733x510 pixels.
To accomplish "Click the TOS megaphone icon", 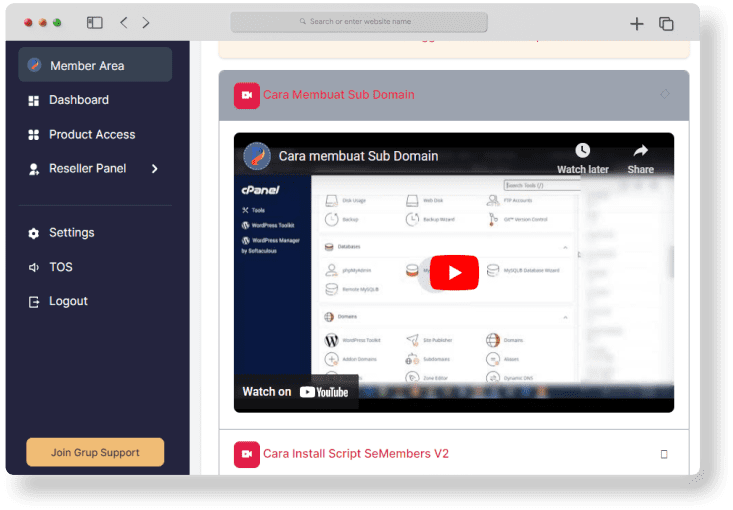I will (34, 267).
